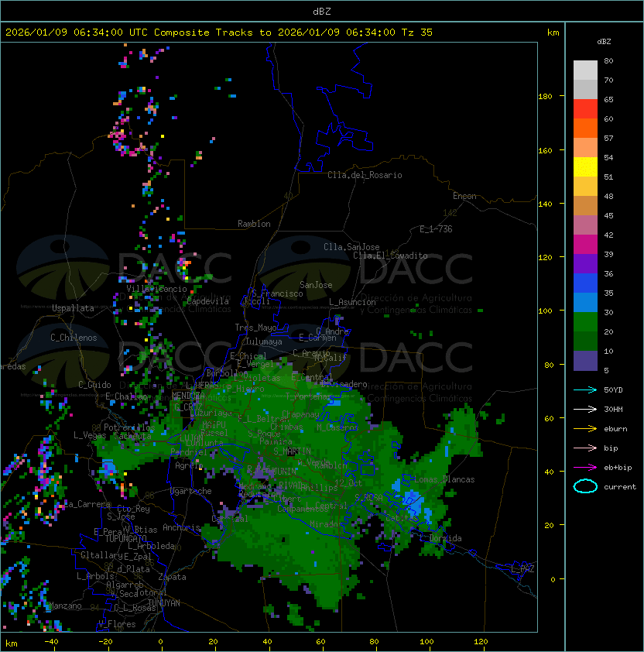
Task: Select the magenta 39-42 dBZ swatch
Action: point(585,245)
